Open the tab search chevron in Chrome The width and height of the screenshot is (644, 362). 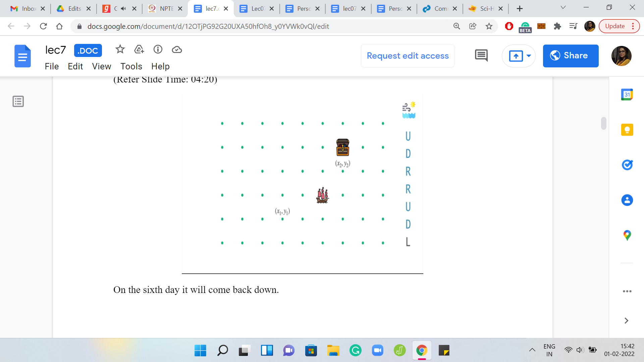pos(563,8)
